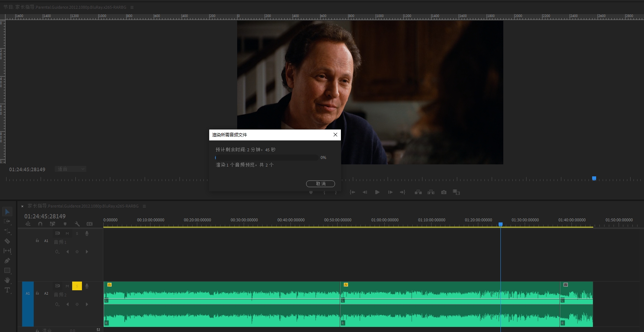This screenshot has width=644, height=332.
Task: Select the Razor tool in the toolbox
Action: [x=7, y=241]
